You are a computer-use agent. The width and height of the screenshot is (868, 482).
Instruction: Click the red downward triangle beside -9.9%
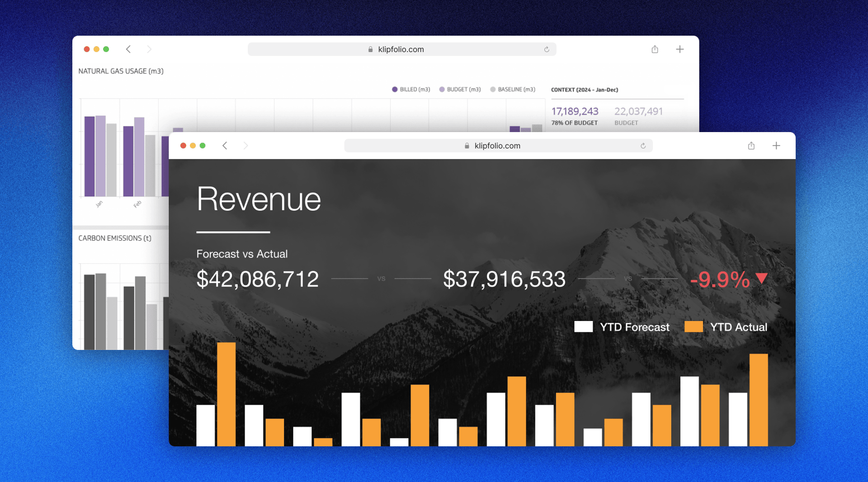click(761, 279)
